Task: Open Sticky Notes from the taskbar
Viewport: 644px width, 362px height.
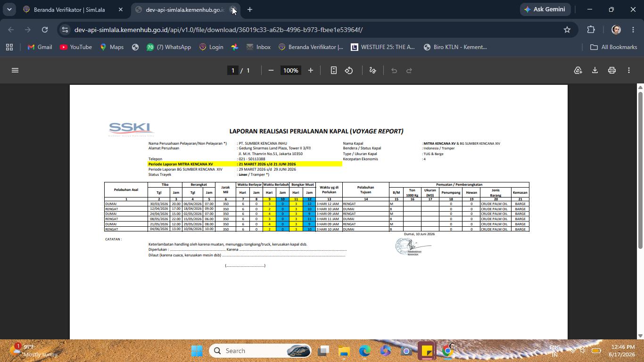Action: tap(427, 351)
